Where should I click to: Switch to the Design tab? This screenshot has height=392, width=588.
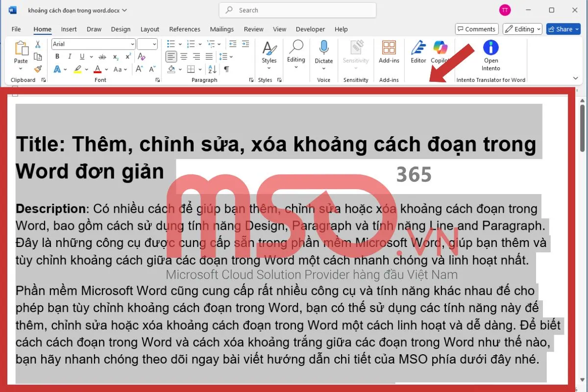[121, 29]
